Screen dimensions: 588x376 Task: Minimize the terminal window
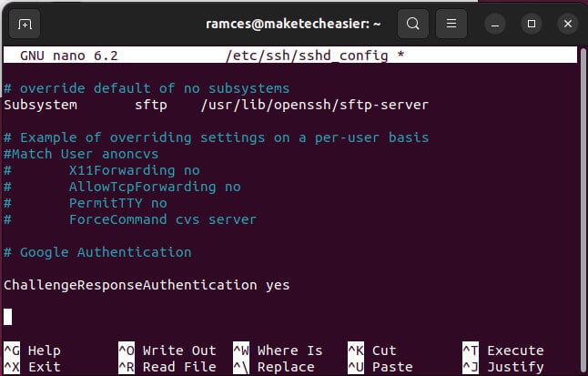[x=495, y=24]
